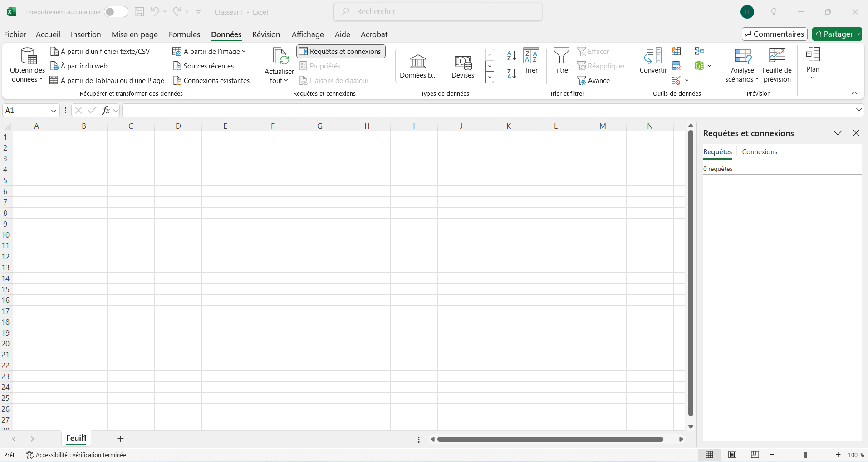This screenshot has width=868, height=462.
Task: Open the Customize Quick Access Toolbar dropdown
Action: point(198,12)
